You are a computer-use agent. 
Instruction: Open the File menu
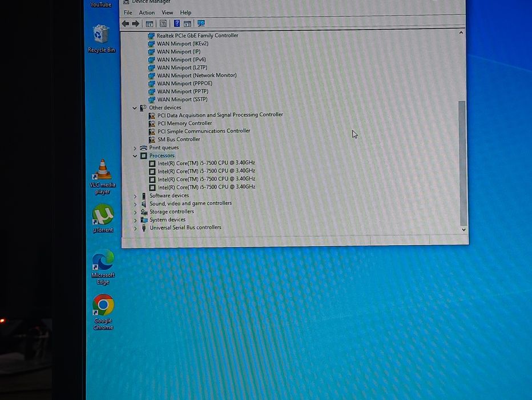(128, 13)
